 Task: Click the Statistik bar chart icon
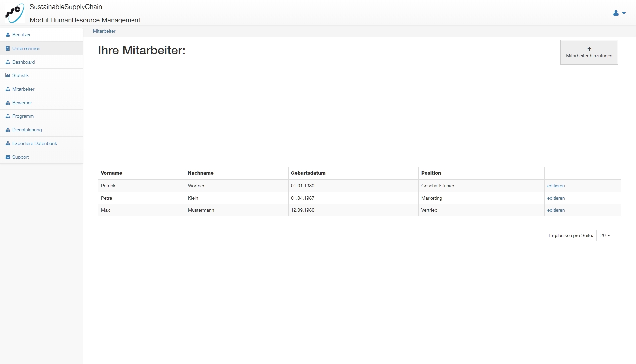click(x=8, y=75)
